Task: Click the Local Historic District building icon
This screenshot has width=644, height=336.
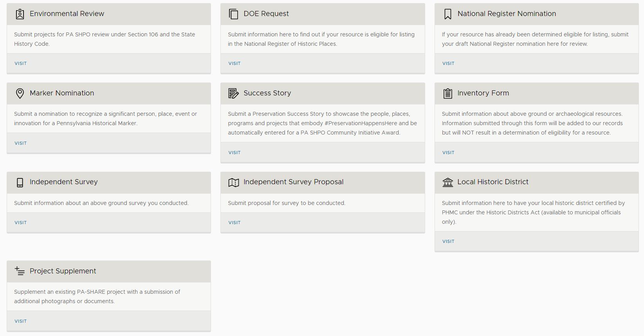Action: point(447,182)
